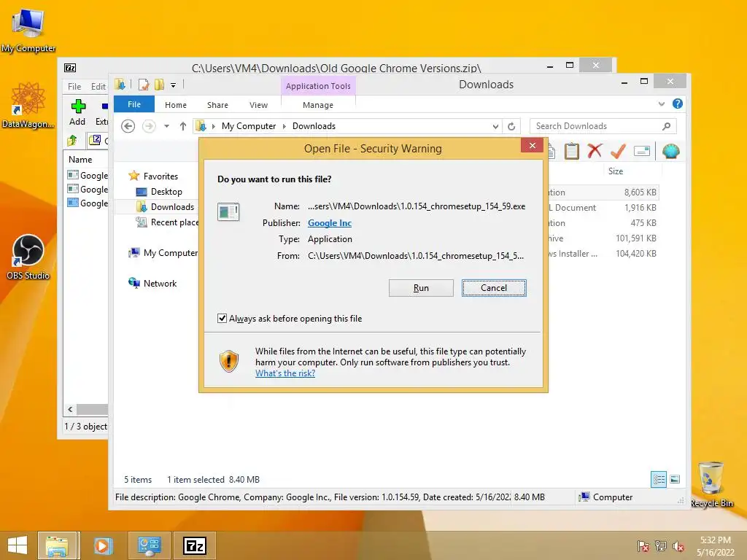Select the first Google entry in 7-Zip
The width and height of the screenshot is (747, 560).
(88, 175)
